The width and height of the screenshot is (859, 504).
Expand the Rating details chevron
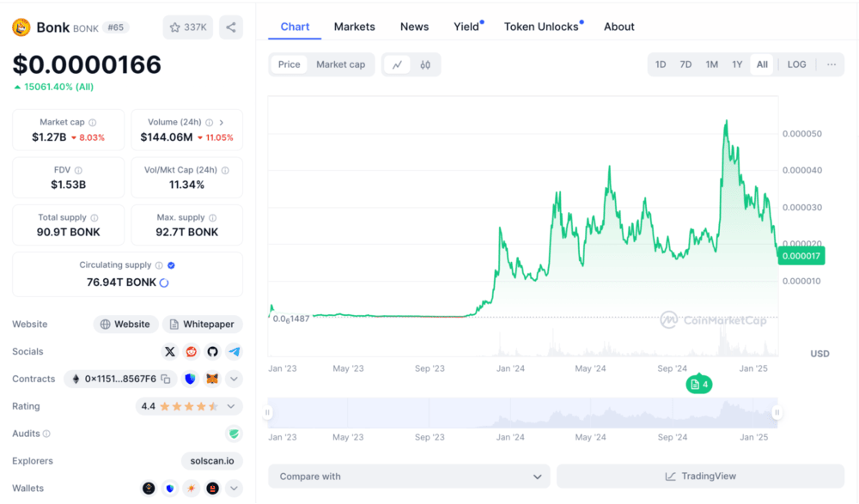[x=230, y=406]
